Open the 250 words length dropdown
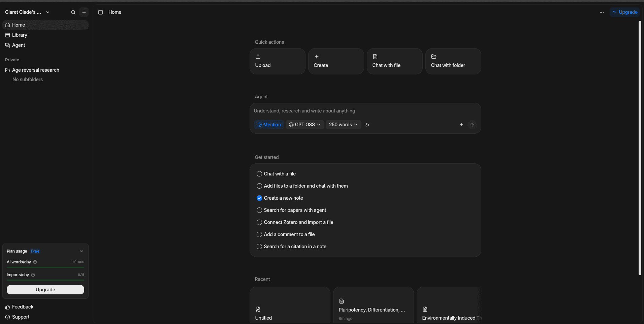This screenshot has width=644, height=324. (343, 125)
